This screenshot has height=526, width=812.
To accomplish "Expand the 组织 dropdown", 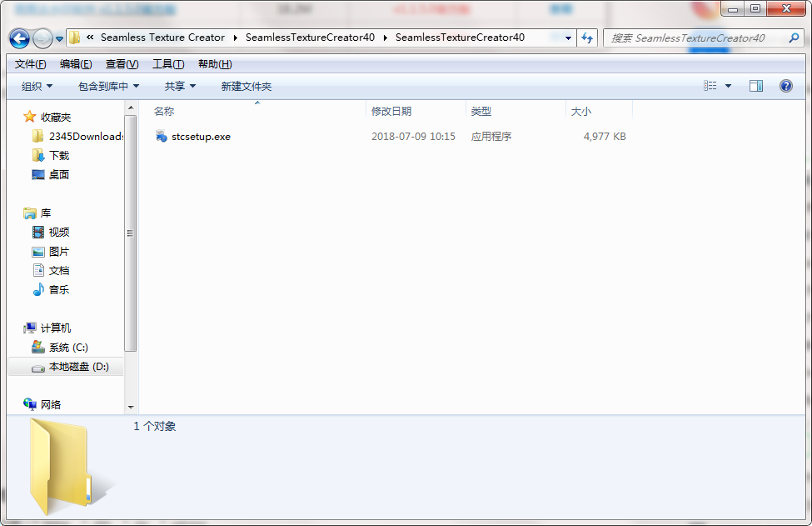I will point(37,87).
